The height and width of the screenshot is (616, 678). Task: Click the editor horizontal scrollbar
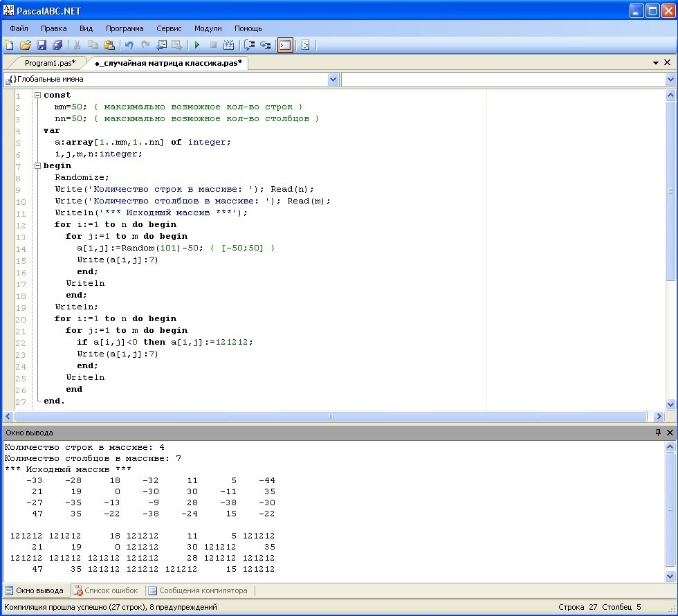331,417
